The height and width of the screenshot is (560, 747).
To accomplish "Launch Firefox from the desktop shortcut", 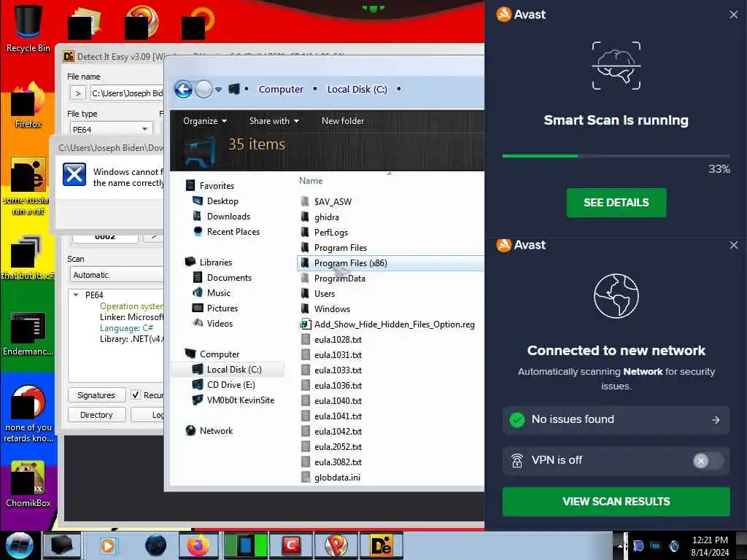I will [28, 106].
